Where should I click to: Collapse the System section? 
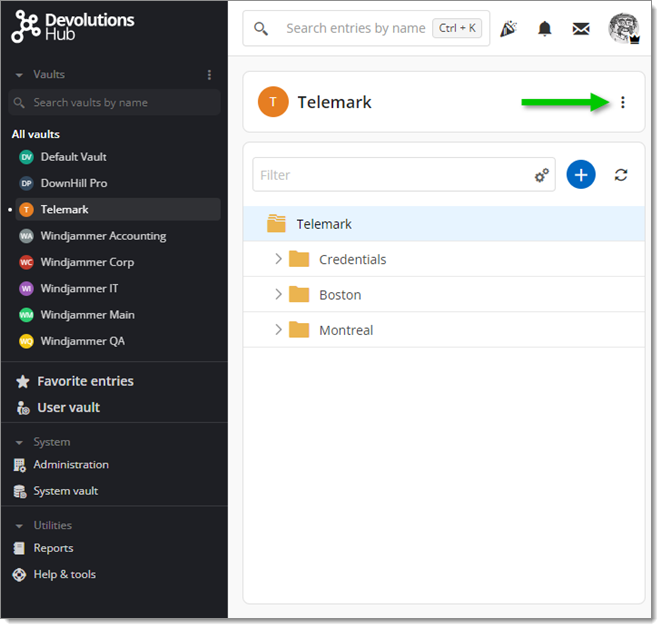coord(19,443)
